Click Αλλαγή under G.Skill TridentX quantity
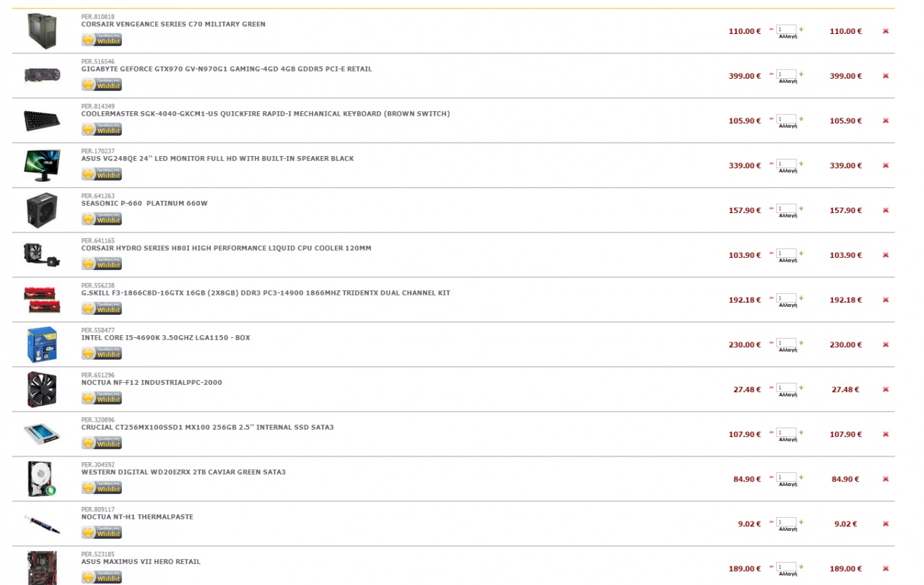 [x=788, y=305]
